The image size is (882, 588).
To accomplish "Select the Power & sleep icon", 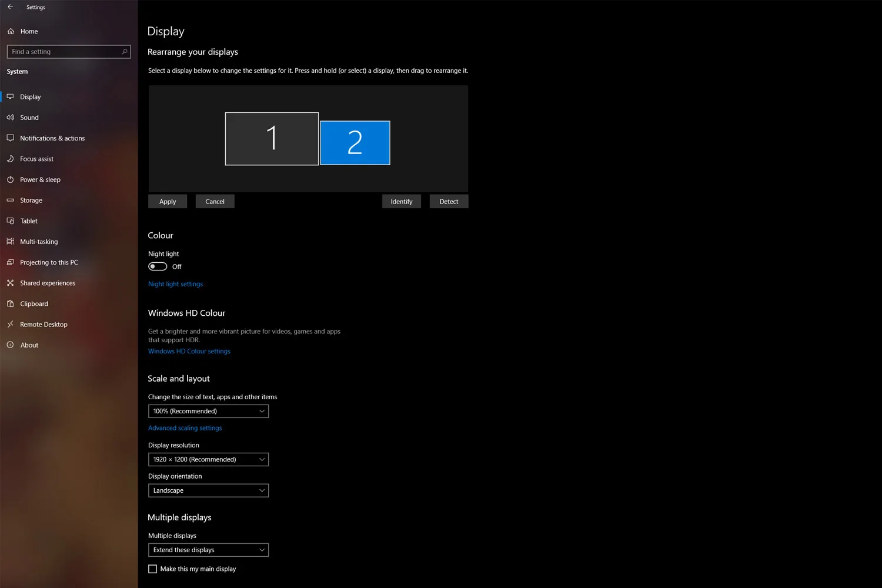I will [11, 179].
